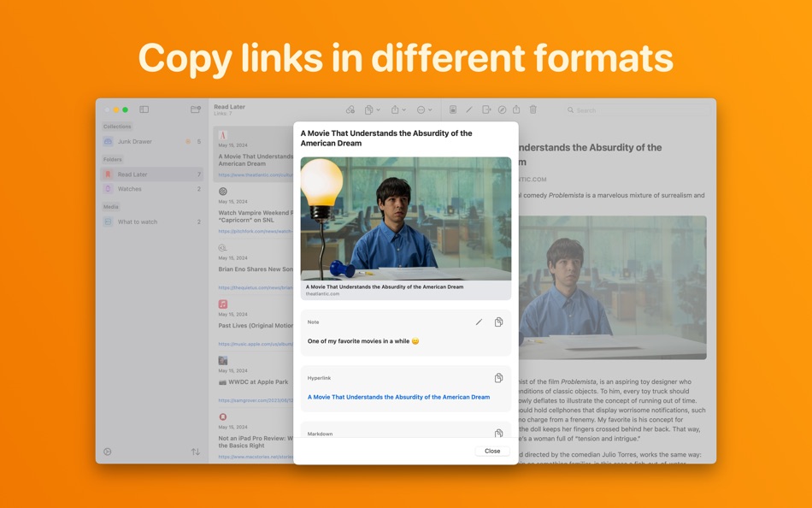Open the thequietus.com URL in the list
The width and height of the screenshot is (812, 508).
tap(256, 287)
